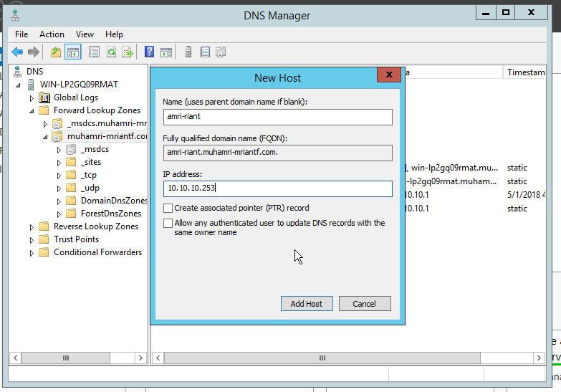Select the DNS root node icon
Viewport: 561px width, 392px height.
(17, 72)
